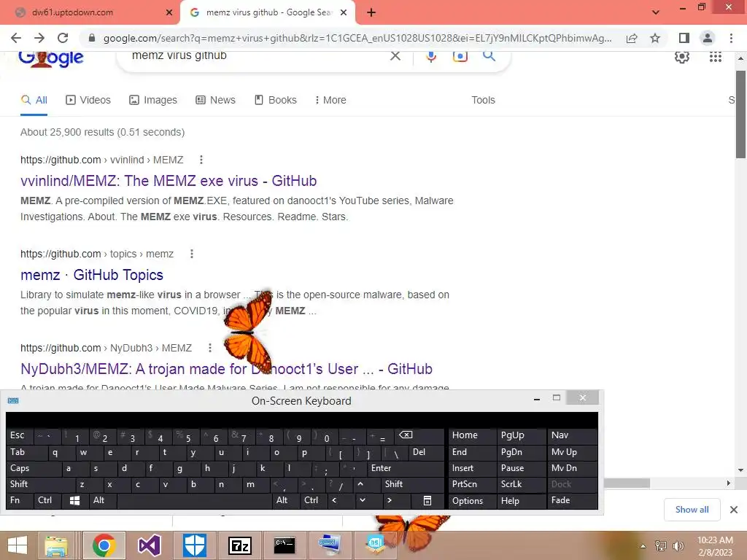The image size is (747, 560).
Task: Click Help key on On-Screen Keyboard
Action: point(520,501)
